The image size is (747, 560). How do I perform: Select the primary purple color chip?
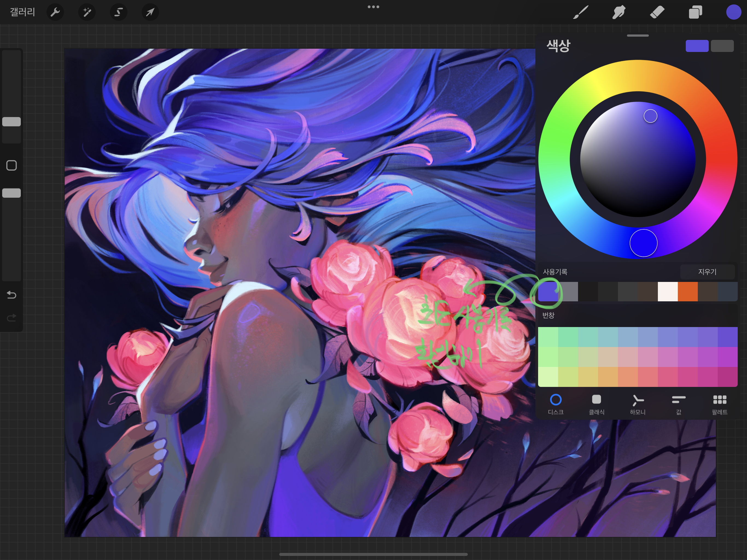point(697,46)
